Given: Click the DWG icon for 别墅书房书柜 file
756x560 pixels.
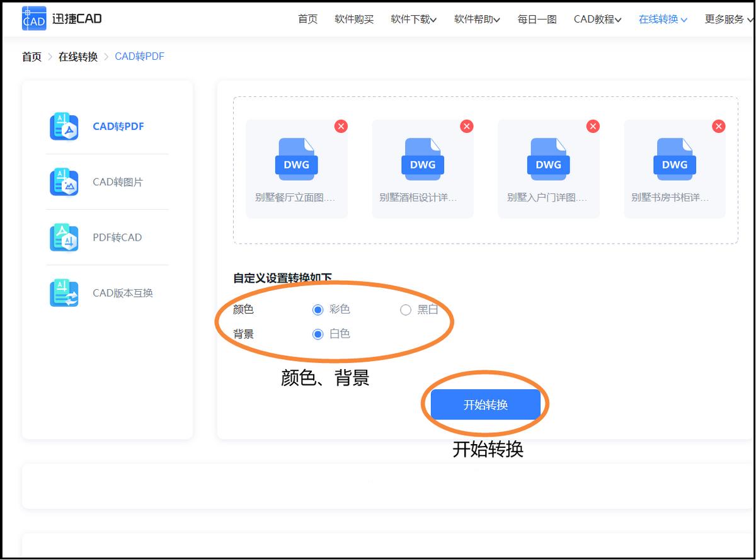Looking at the screenshot, I should click(x=674, y=159).
